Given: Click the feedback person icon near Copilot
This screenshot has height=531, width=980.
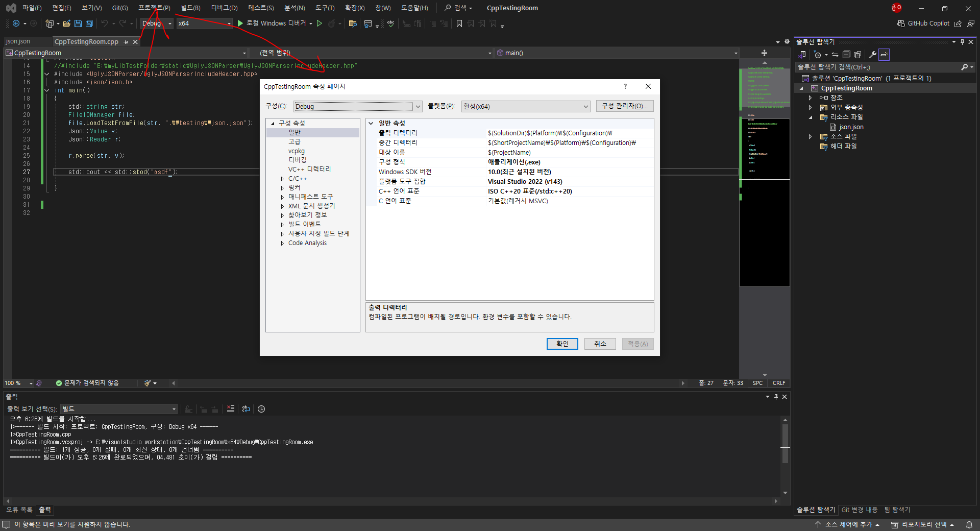Looking at the screenshot, I should click(x=970, y=23).
